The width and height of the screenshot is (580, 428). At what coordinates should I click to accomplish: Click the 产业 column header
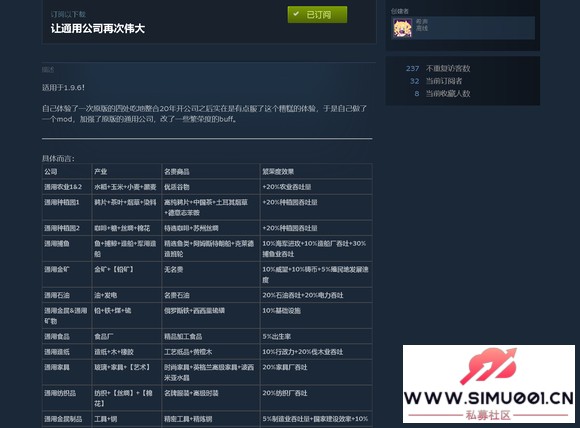[127, 171]
